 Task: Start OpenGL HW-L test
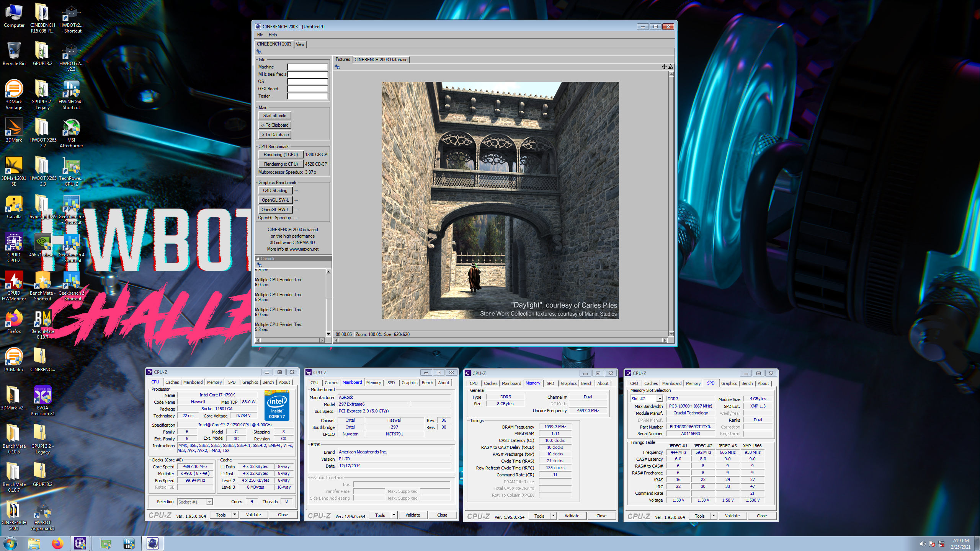point(275,210)
